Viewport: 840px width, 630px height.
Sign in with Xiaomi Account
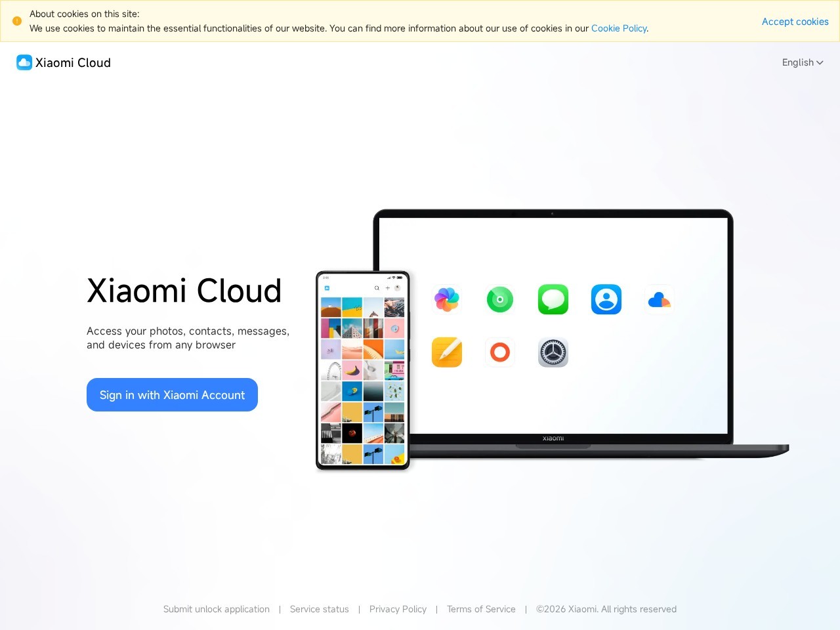172,395
